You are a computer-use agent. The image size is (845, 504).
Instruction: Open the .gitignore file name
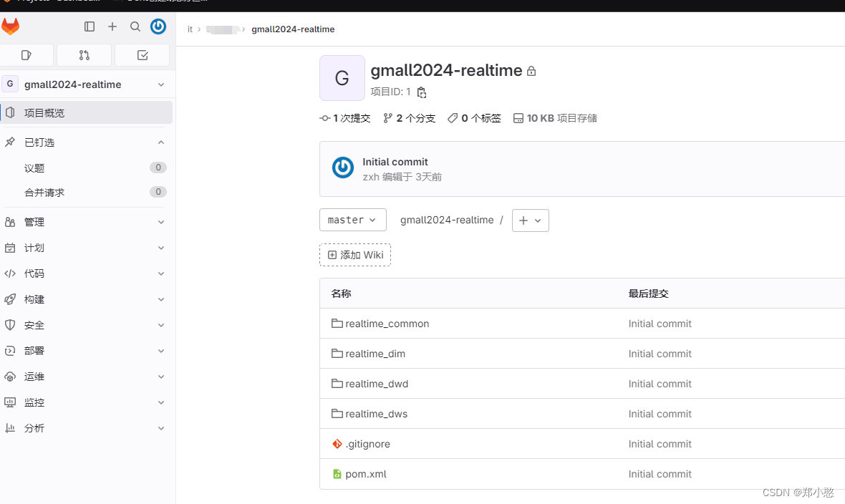click(367, 444)
